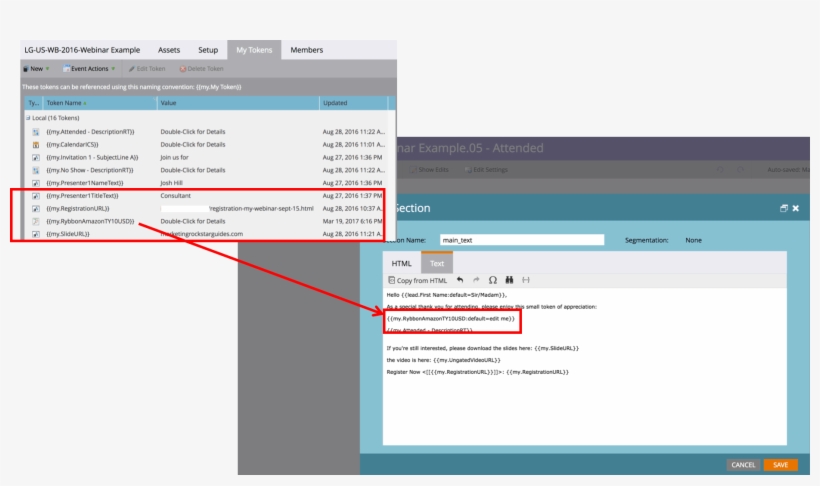820x486 pixels.
Task: Click the Hello first name greeting line
Action: [447, 295]
